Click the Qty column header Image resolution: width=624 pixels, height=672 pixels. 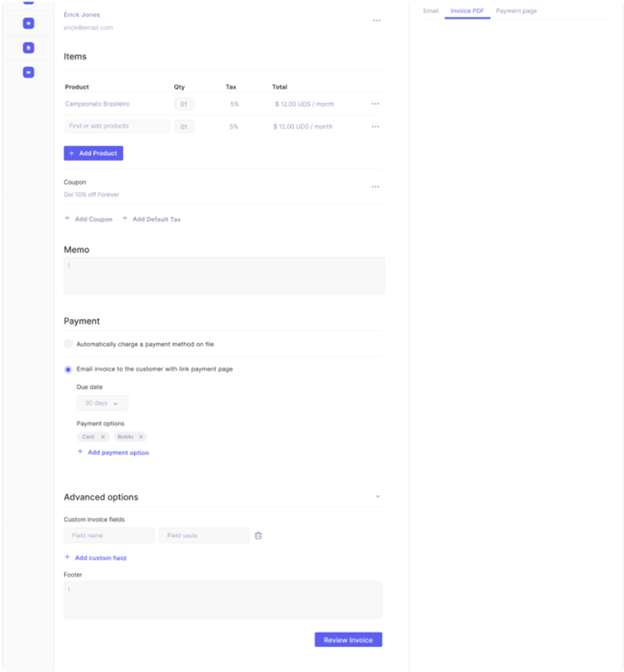point(179,87)
